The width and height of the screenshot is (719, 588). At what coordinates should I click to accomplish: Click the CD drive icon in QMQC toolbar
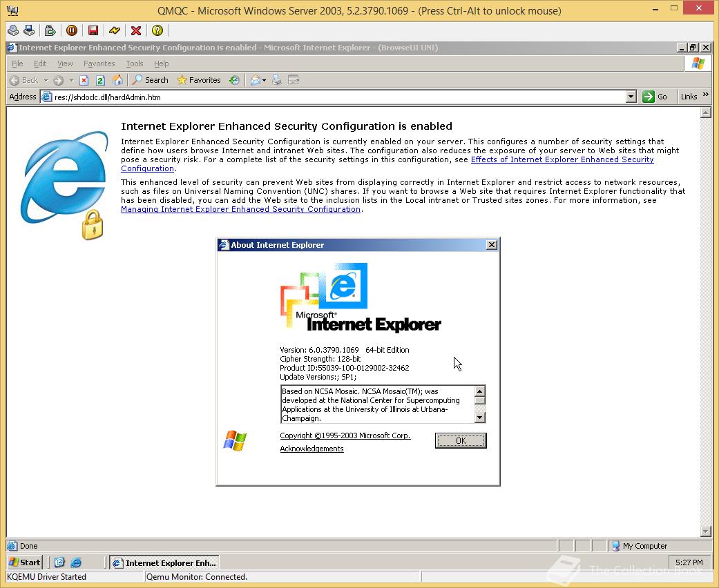click(13, 30)
